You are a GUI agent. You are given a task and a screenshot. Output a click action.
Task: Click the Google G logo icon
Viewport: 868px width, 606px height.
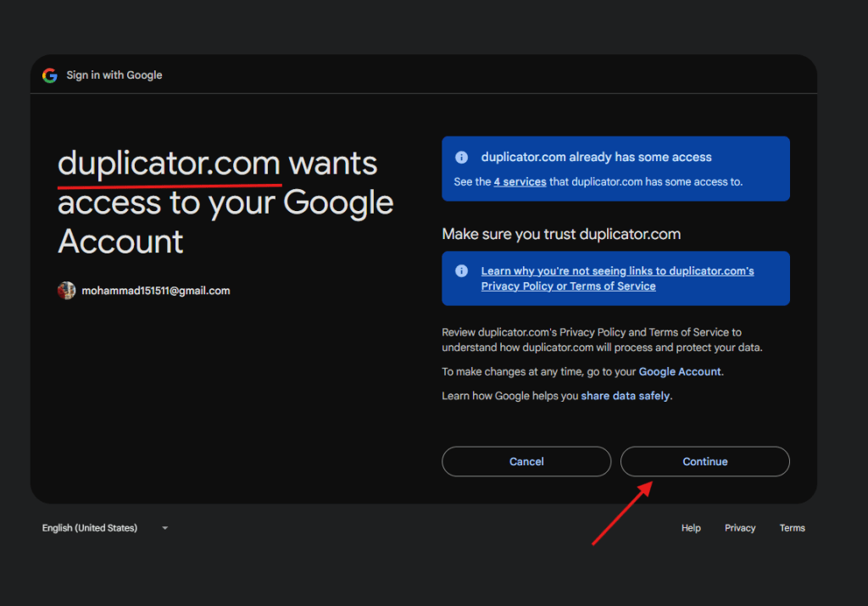(x=50, y=75)
